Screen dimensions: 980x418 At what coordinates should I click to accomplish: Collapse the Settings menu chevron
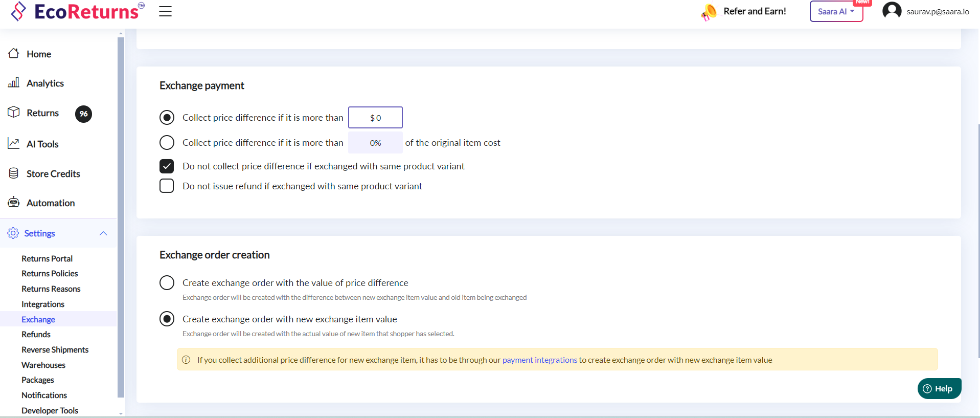[x=103, y=233]
